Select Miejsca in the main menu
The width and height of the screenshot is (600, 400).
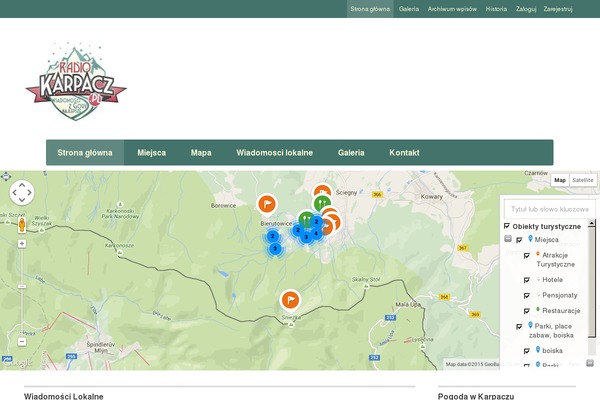152,153
